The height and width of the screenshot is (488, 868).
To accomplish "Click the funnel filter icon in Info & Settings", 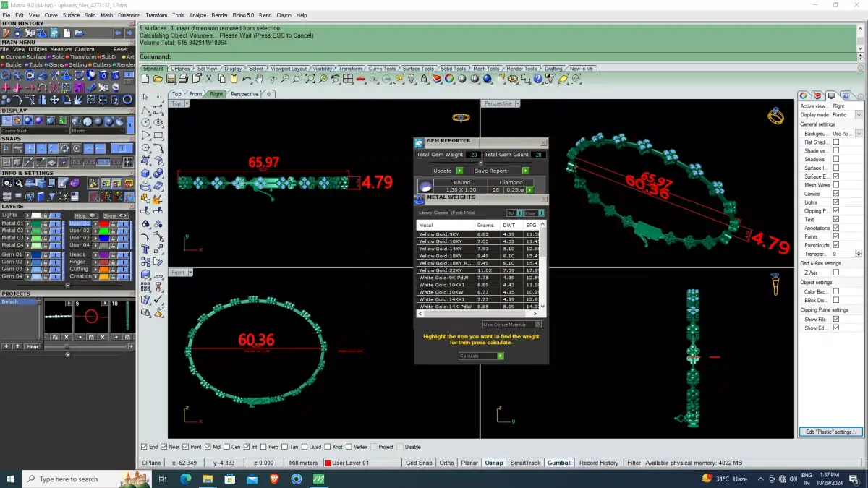I will pos(51,196).
